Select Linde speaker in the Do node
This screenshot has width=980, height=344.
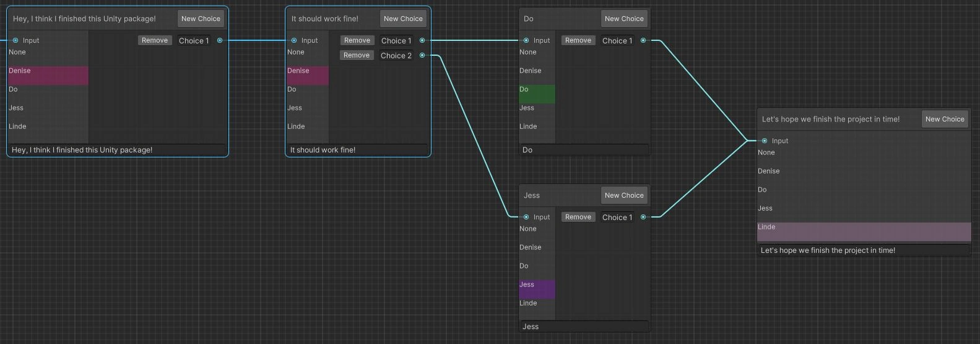pyautogui.click(x=537, y=131)
